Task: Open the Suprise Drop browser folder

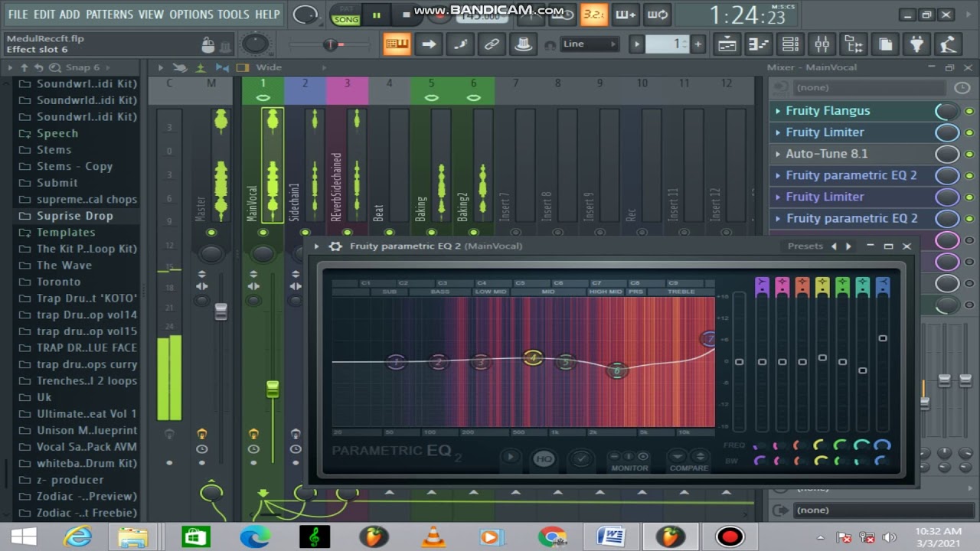Action: (x=75, y=216)
